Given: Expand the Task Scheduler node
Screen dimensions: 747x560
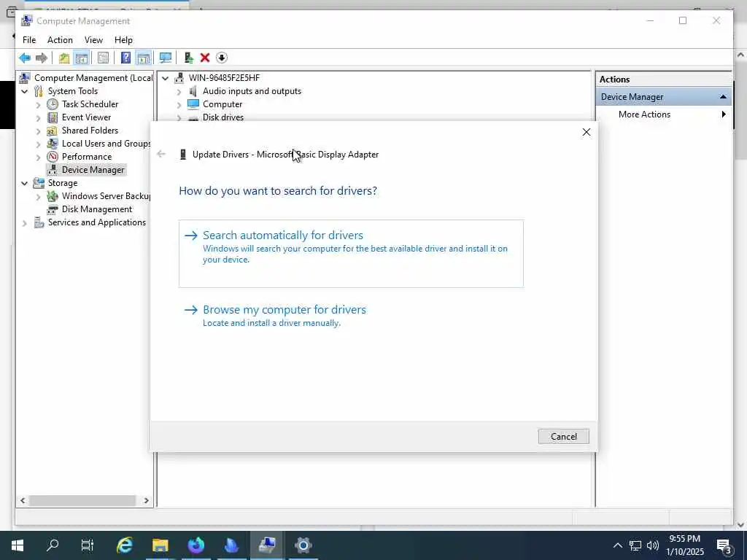Looking at the screenshot, I should [x=38, y=104].
